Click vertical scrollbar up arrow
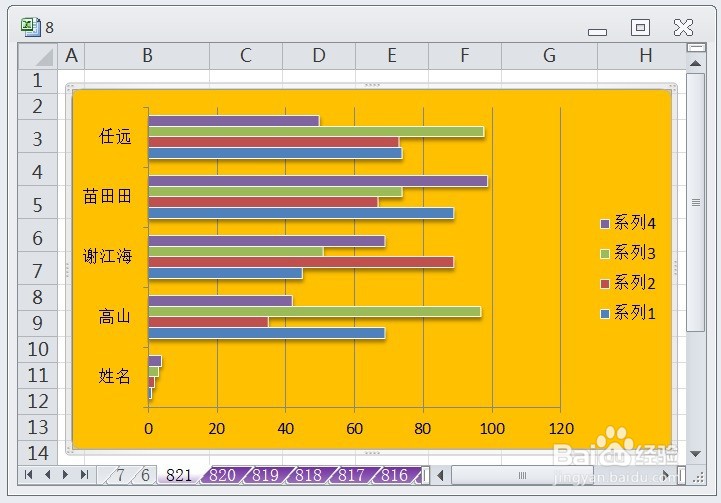The image size is (721, 503). point(696,63)
